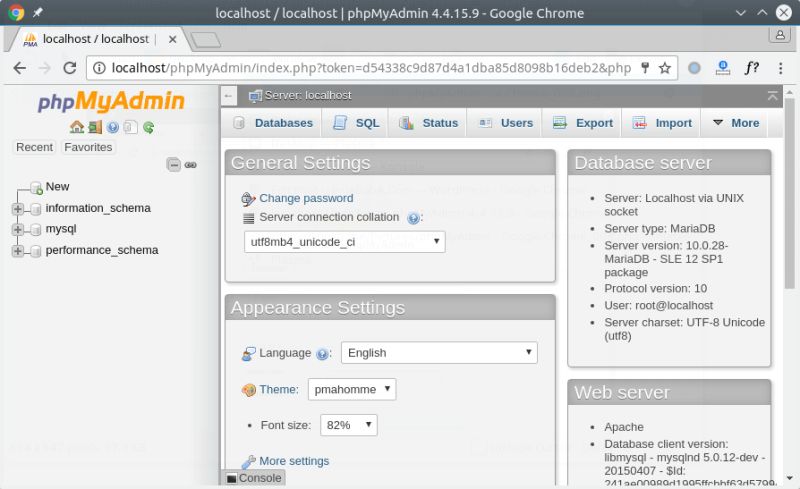Click the site information icon in address bar
800x489 pixels.
(x=99, y=68)
